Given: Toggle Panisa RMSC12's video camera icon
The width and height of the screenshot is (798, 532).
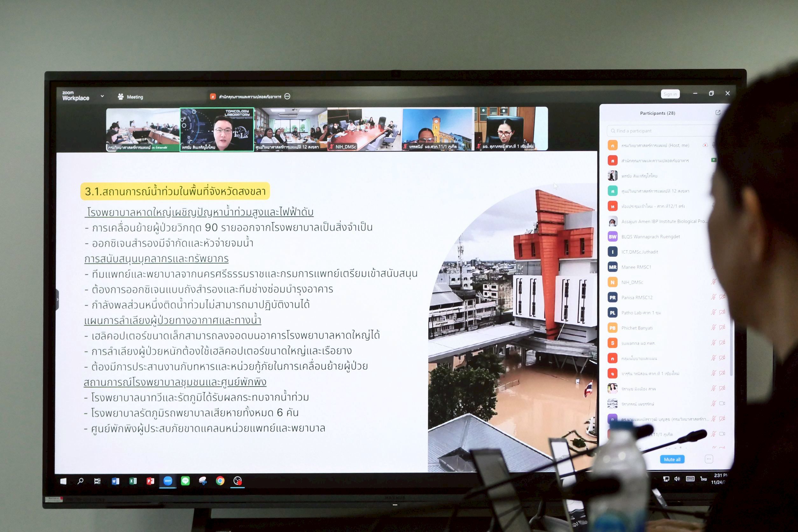Looking at the screenshot, I should click(x=722, y=297).
